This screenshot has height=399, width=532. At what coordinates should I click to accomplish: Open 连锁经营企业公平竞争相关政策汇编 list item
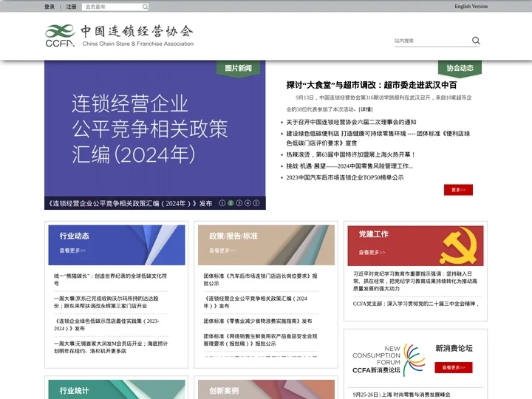pyautogui.click(x=255, y=302)
